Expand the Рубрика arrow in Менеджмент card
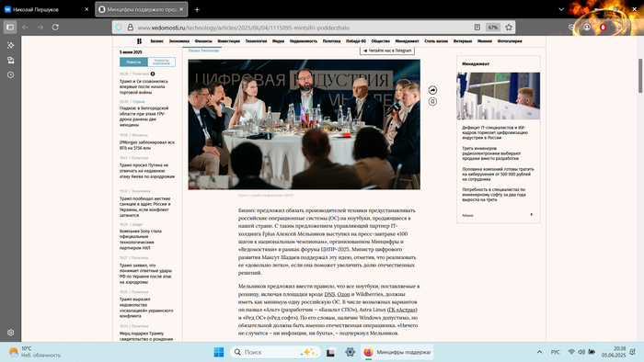The width and height of the screenshot is (644, 362). pyautogui.click(x=532, y=214)
